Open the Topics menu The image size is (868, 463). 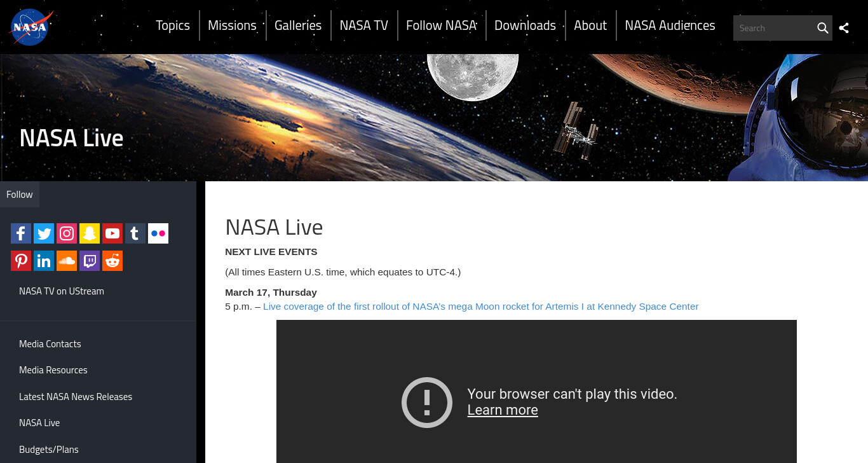tap(173, 25)
